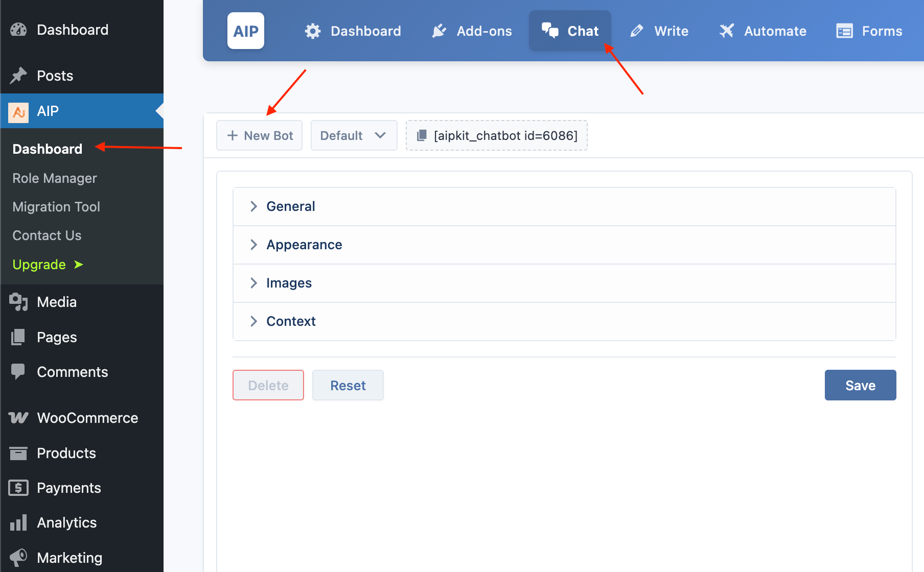Open AIP Dashboard submenu item
924x572 pixels.
[x=48, y=149]
